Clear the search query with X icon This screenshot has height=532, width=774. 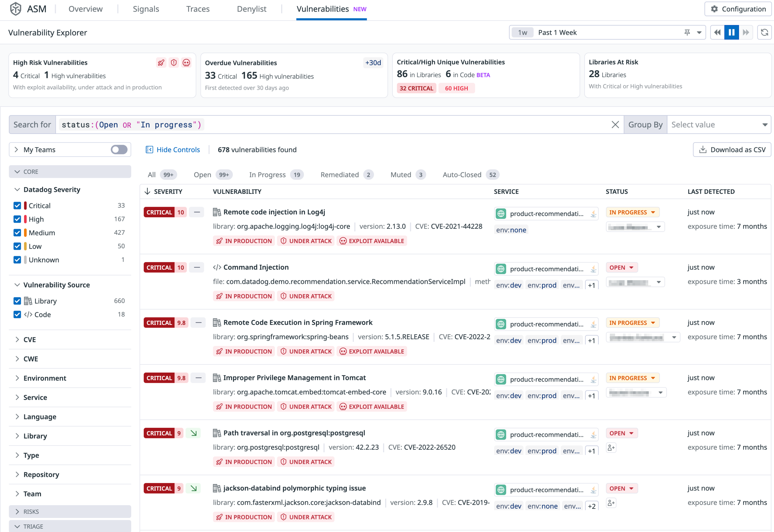[x=615, y=125]
